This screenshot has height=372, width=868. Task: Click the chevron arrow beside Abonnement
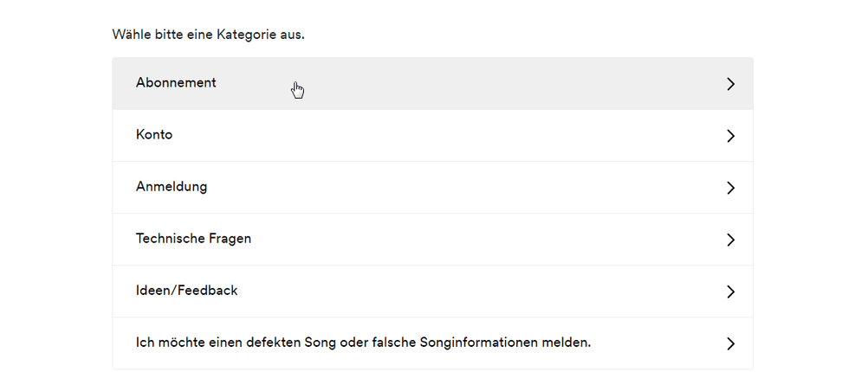tap(730, 84)
